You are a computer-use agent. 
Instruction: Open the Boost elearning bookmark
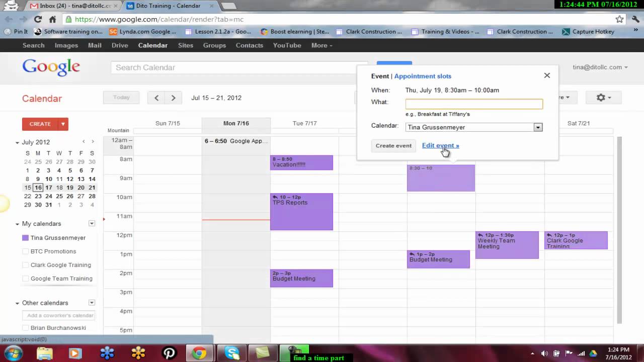tap(295, 31)
